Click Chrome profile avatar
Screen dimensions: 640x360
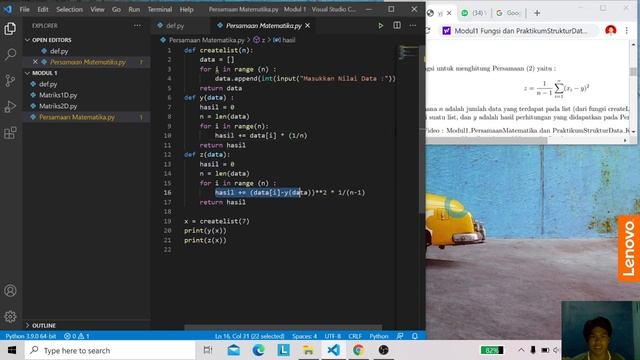pyautogui.click(x=611, y=31)
